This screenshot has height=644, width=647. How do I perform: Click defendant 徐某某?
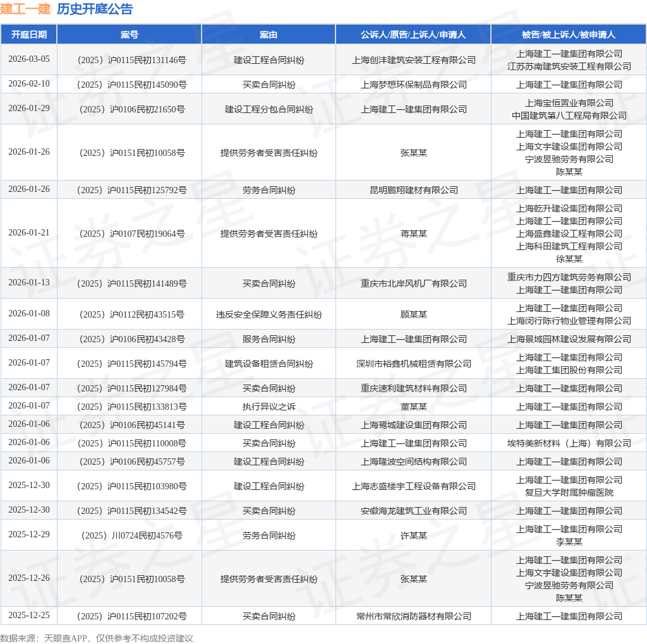pos(569,259)
